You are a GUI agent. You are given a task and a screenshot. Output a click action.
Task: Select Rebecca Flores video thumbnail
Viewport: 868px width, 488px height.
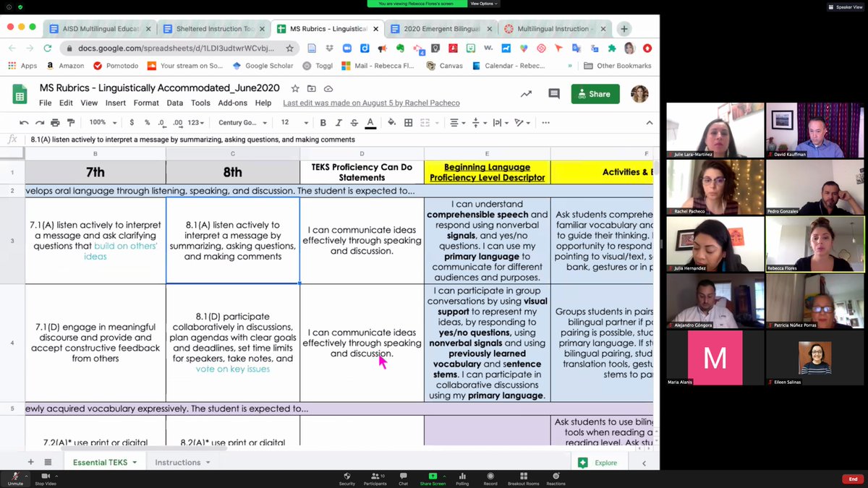click(814, 245)
